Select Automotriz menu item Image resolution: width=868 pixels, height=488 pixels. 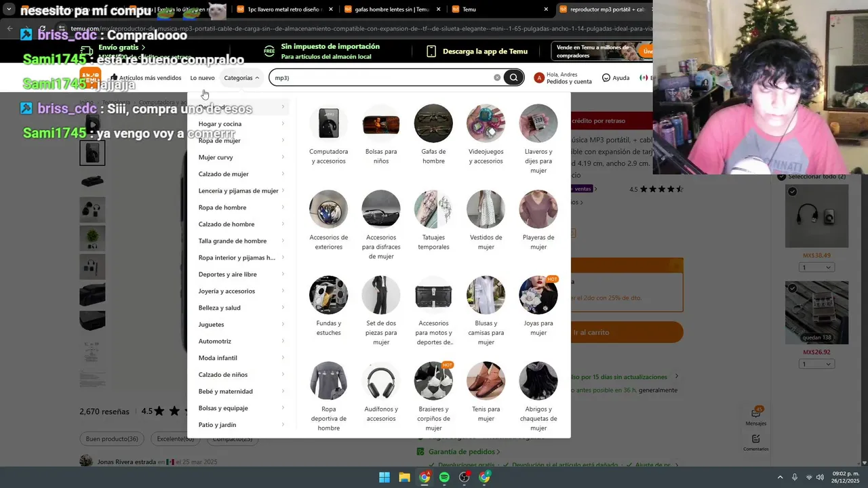click(x=241, y=342)
